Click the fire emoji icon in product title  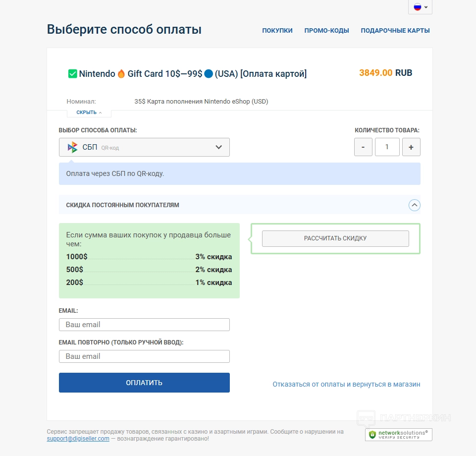coord(121,74)
